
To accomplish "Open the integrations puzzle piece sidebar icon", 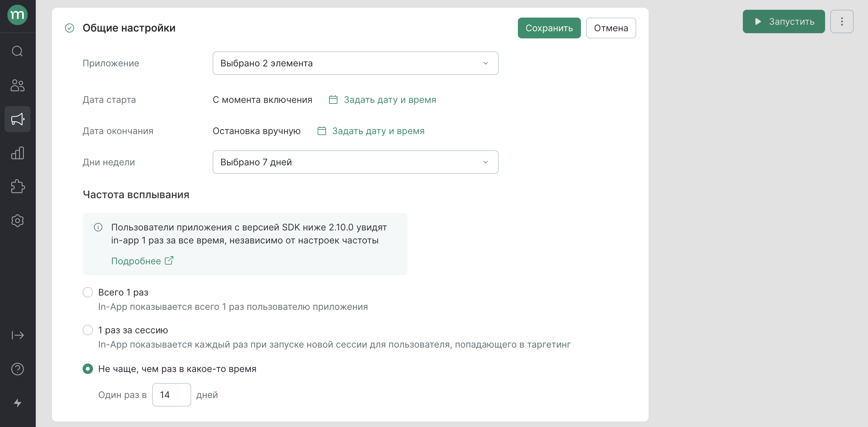I will (x=18, y=186).
